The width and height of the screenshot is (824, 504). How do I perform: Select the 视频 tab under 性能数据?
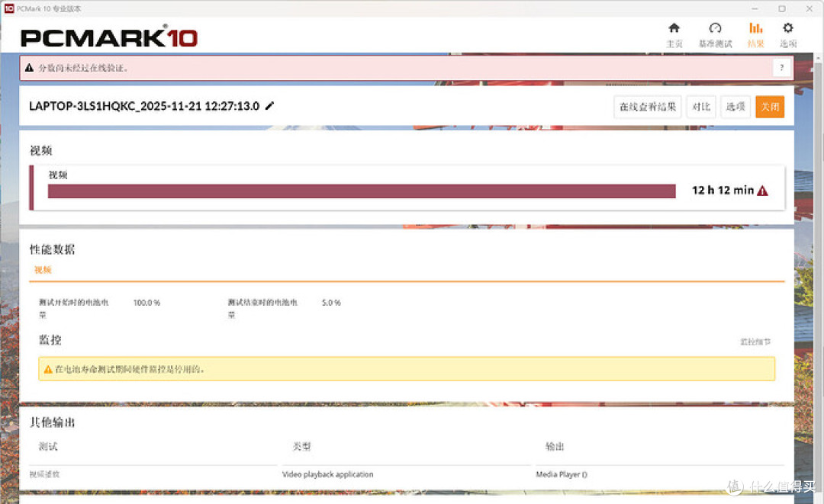pyautogui.click(x=43, y=270)
